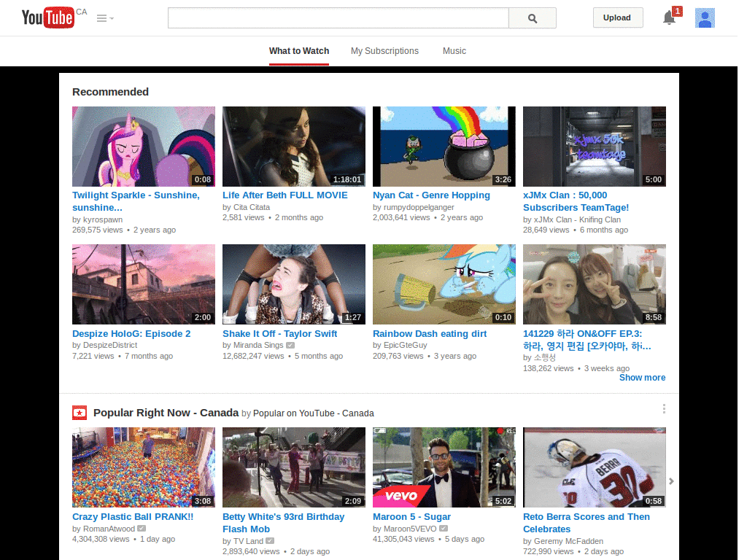This screenshot has width=747, height=560.
Task: Click verified badge next to RomanAtwood
Action: click(142, 529)
